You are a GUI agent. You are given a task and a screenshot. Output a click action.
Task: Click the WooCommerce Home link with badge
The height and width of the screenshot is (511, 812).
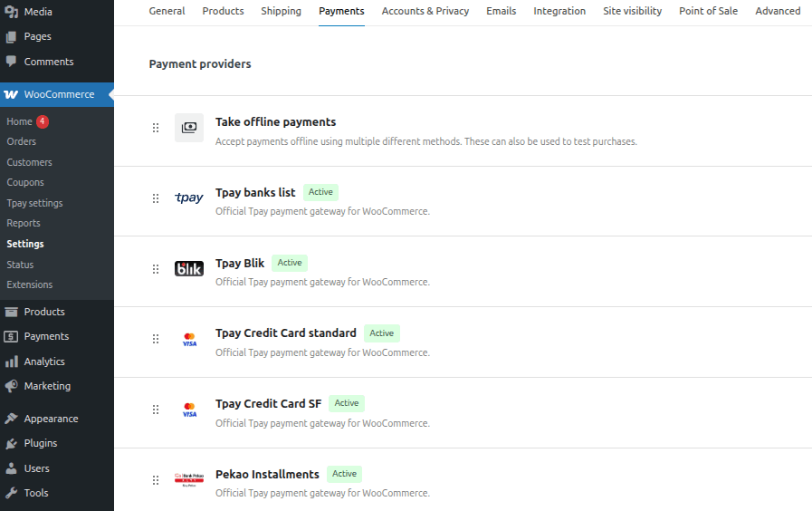[x=19, y=121]
